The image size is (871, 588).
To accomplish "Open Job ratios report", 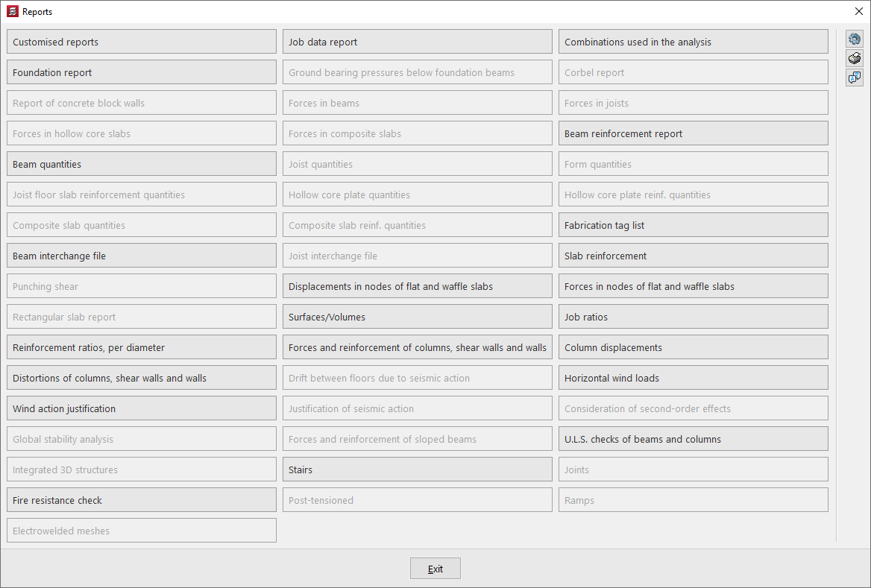I will coord(694,317).
